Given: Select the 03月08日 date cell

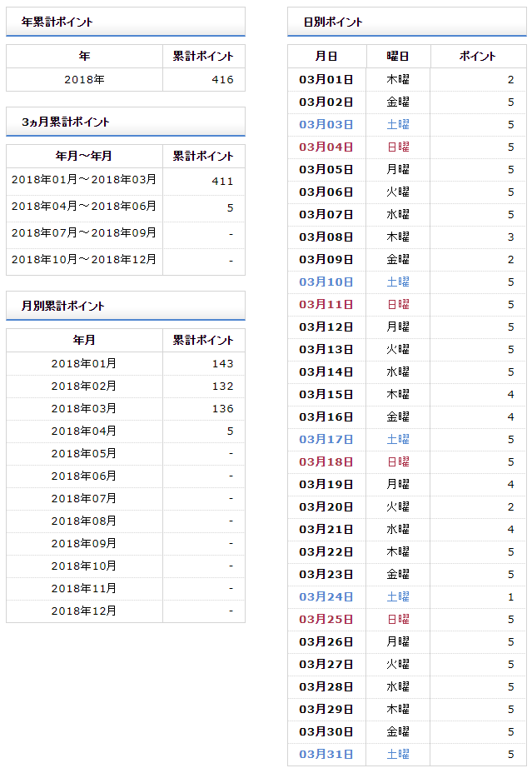Looking at the screenshot, I should click(326, 237).
